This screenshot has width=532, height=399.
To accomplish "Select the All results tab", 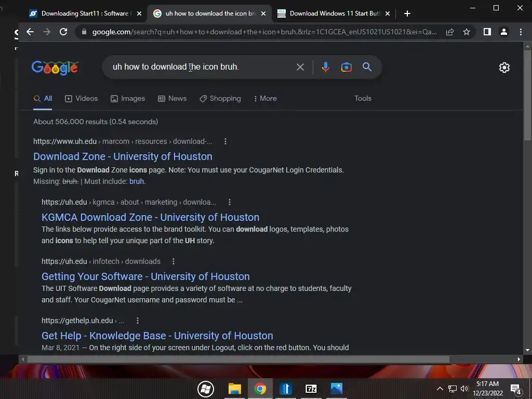I will point(43,99).
